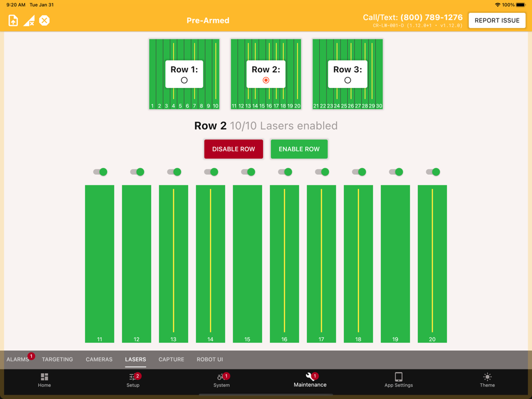The width and height of the screenshot is (532, 399).
Task: Open the Setup tab icon
Action: click(132, 377)
